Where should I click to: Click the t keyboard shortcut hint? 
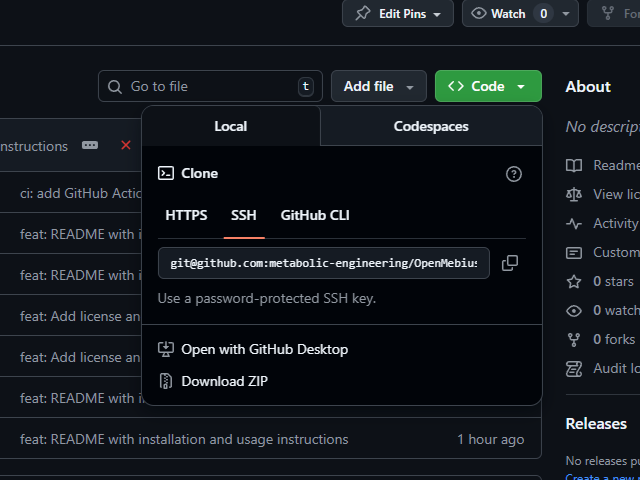(305, 86)
